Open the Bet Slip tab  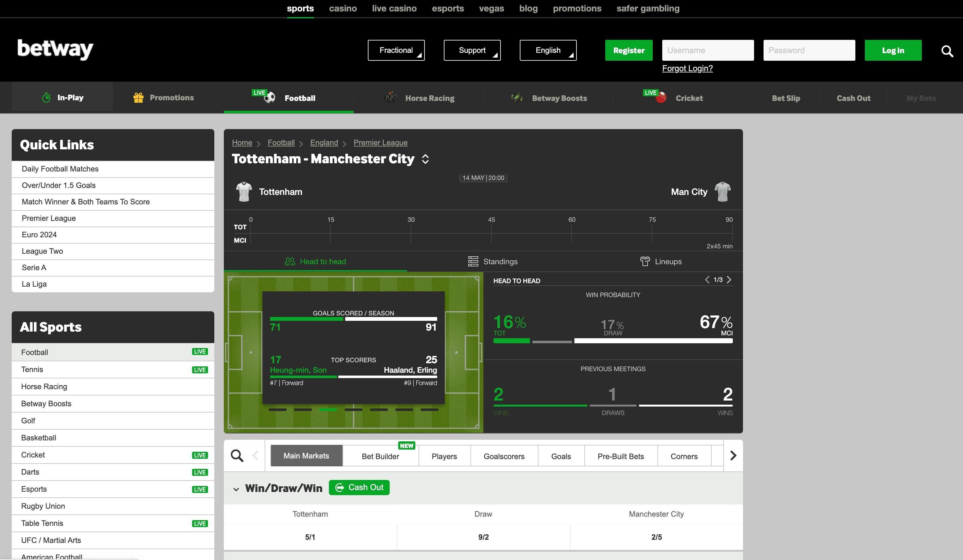(786, 98)
